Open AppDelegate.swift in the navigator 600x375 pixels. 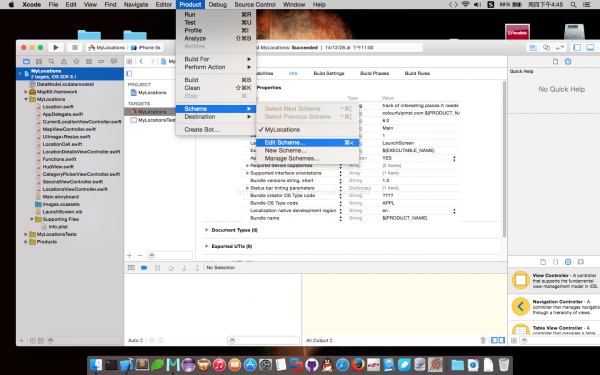coord(63,114)
